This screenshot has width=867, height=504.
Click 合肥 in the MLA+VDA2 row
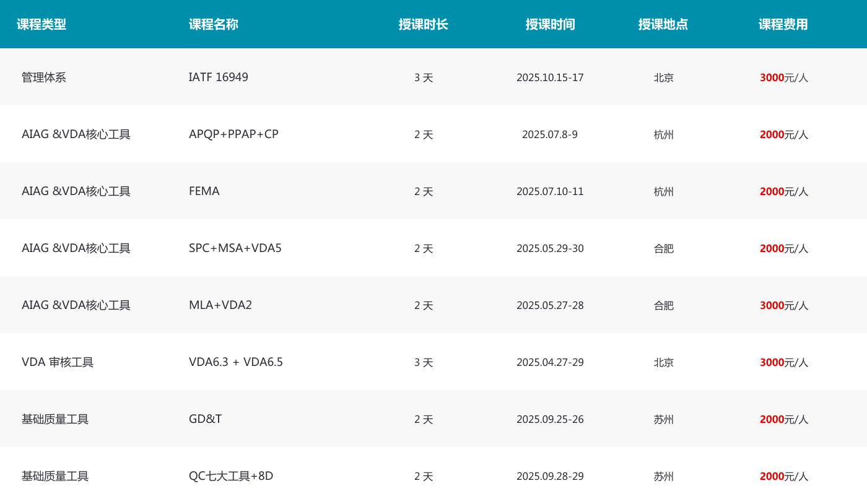[x=663, y=306]
